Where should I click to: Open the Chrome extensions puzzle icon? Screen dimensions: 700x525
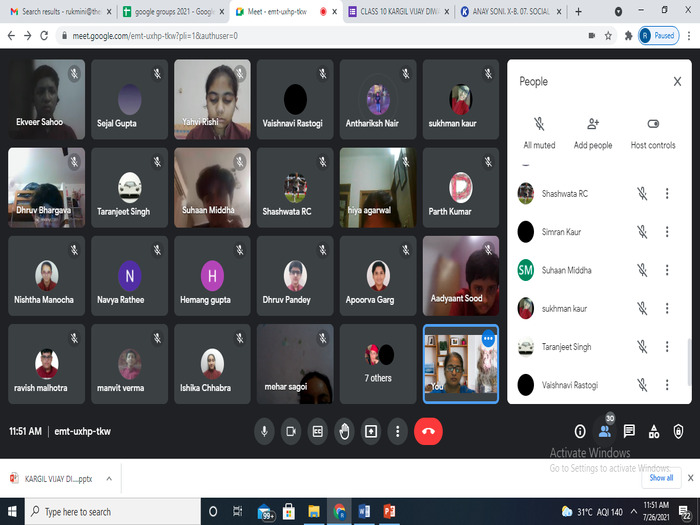tap(629, 36)
